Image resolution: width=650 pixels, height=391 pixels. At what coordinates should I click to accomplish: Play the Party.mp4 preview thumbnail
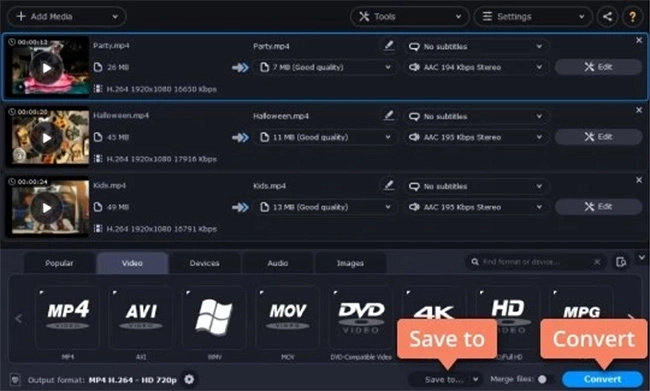(x=46, y=68)
